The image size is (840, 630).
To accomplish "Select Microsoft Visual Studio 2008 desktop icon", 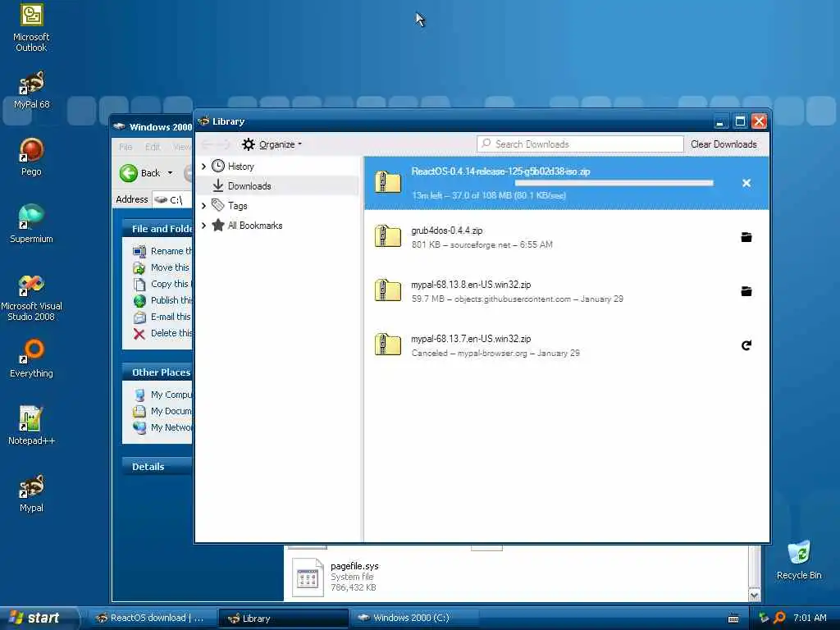I will click(x=31, y=297).
